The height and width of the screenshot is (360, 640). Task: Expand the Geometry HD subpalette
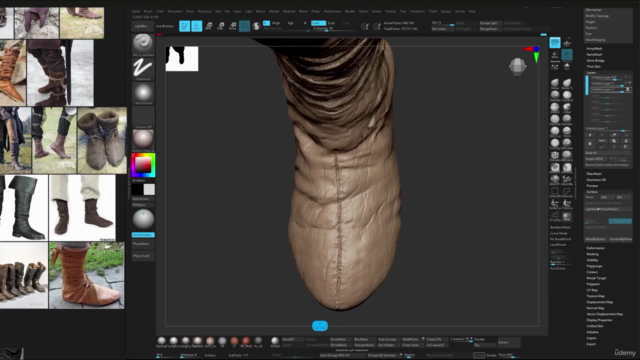coord(596,180)
